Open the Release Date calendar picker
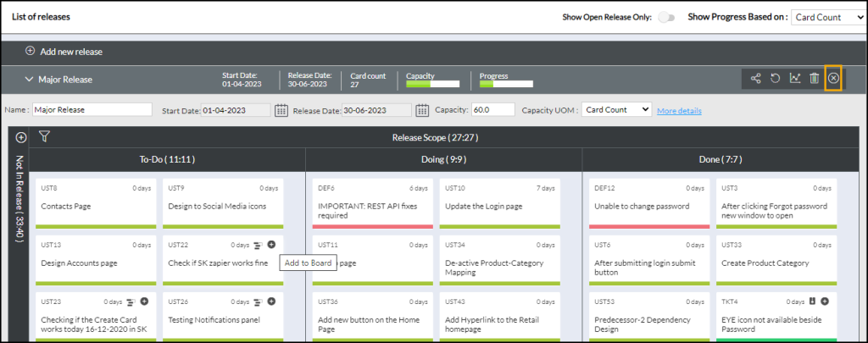868x343 pixels. coord(422,110)
